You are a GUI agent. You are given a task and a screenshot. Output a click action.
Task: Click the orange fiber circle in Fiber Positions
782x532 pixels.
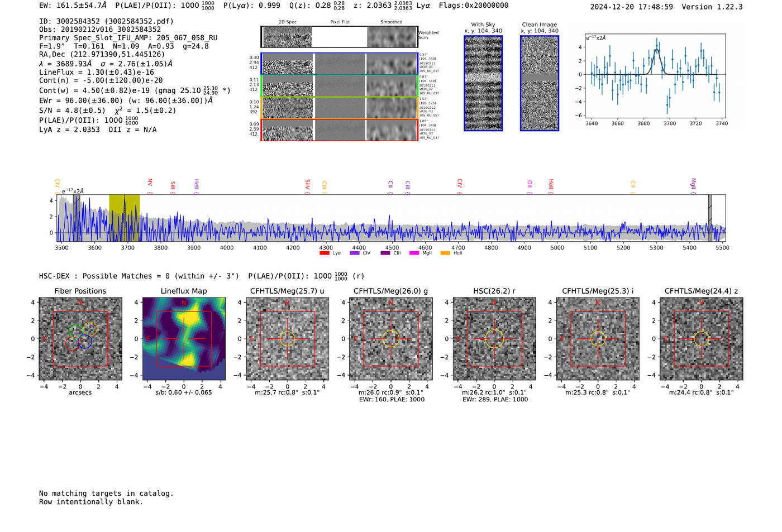click(x=90, y=329)
